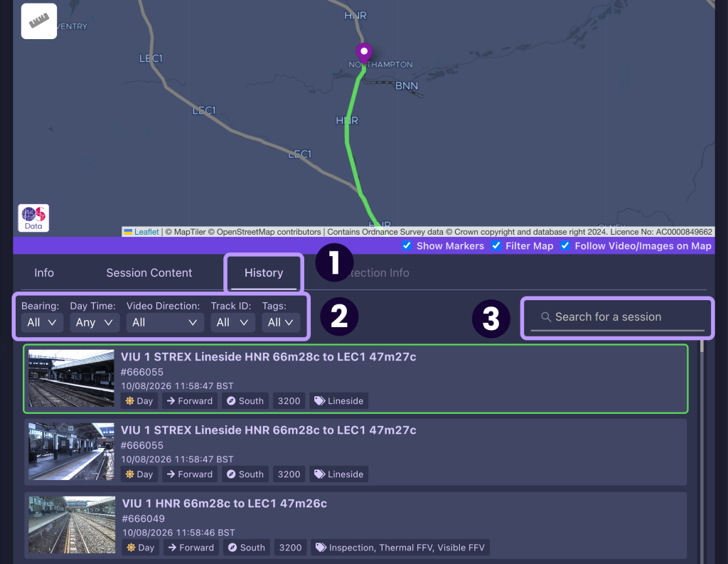The height and width of the screenshot is (564, 728).
Task: Click the Ukraine flag icon beside Leaflet
Action: tap(128, 232)
